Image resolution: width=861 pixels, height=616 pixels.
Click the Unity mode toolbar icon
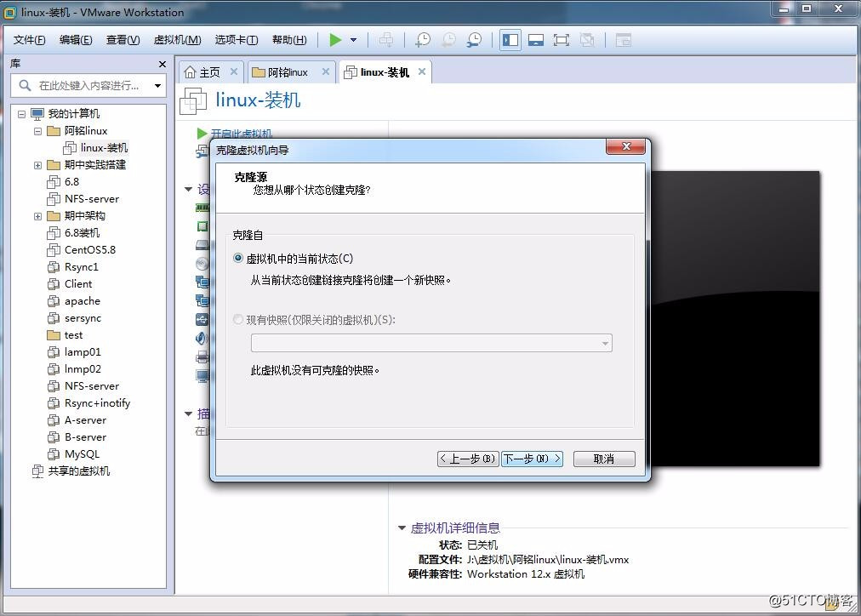click(x=587, y=40)
